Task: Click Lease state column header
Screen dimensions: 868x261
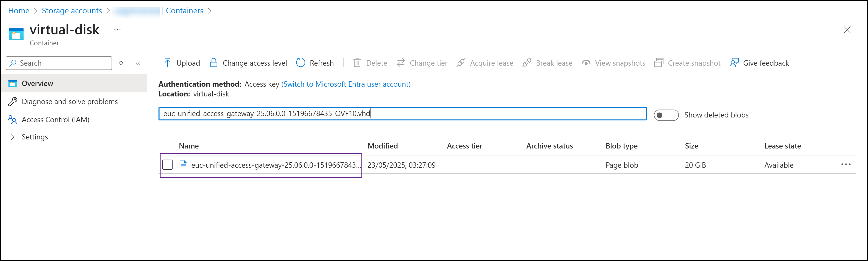Action: pos(783,146)
